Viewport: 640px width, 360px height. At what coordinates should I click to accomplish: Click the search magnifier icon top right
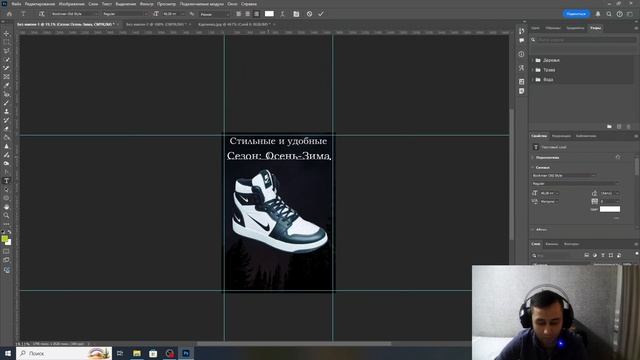(609, 14)
